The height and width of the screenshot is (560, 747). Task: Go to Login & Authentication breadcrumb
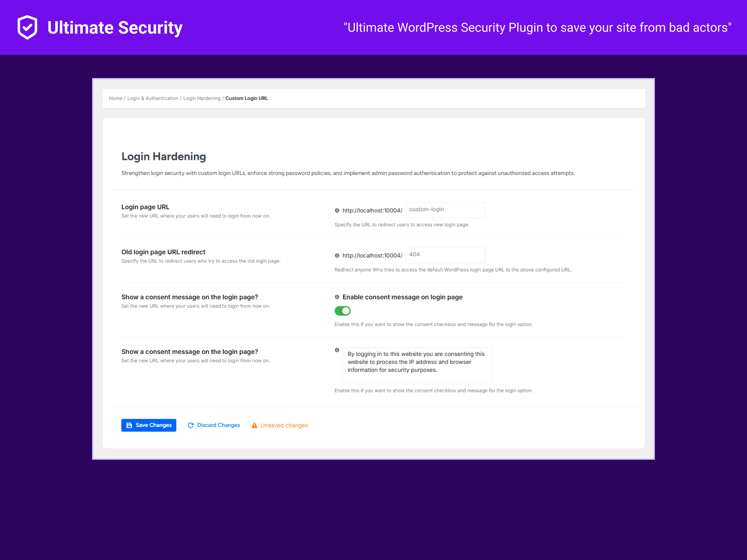(153, 98)
